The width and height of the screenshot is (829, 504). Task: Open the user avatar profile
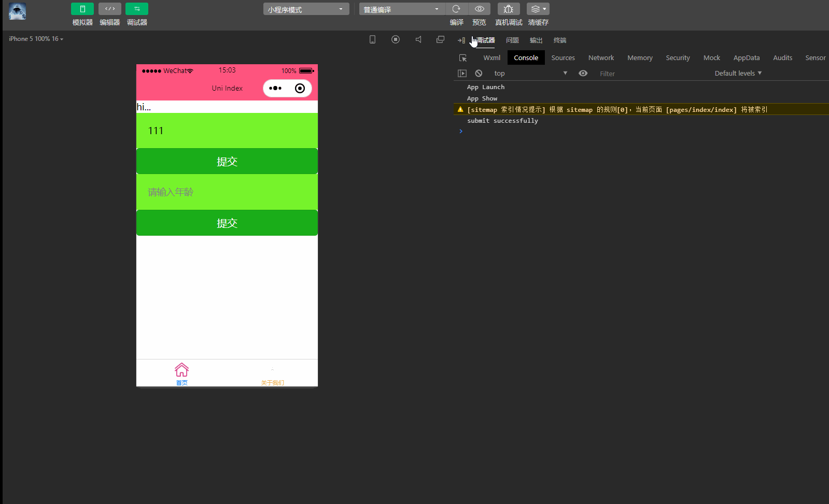pos(18,11)
